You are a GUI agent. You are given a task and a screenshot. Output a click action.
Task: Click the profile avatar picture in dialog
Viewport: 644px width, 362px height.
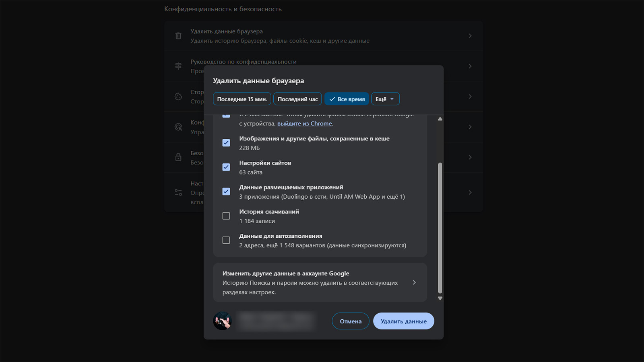222,321
